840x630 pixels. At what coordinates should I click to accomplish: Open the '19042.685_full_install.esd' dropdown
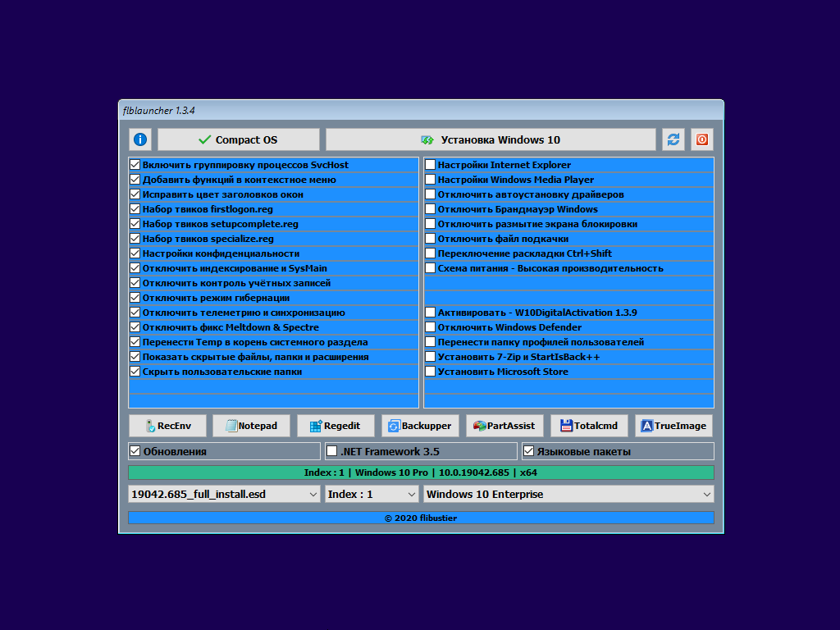pyautogui.click(x=223, y=494)
